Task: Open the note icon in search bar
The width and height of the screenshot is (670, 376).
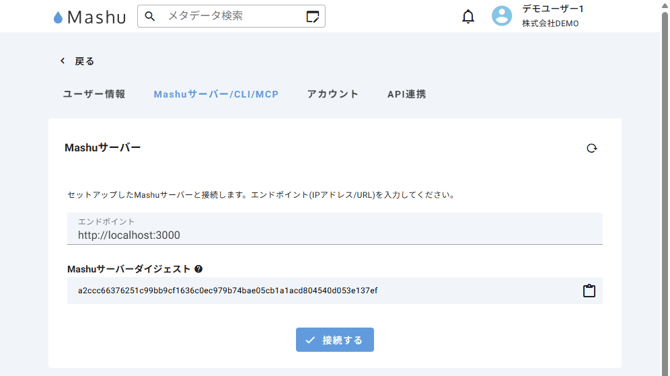Action: tap(313, 17)
